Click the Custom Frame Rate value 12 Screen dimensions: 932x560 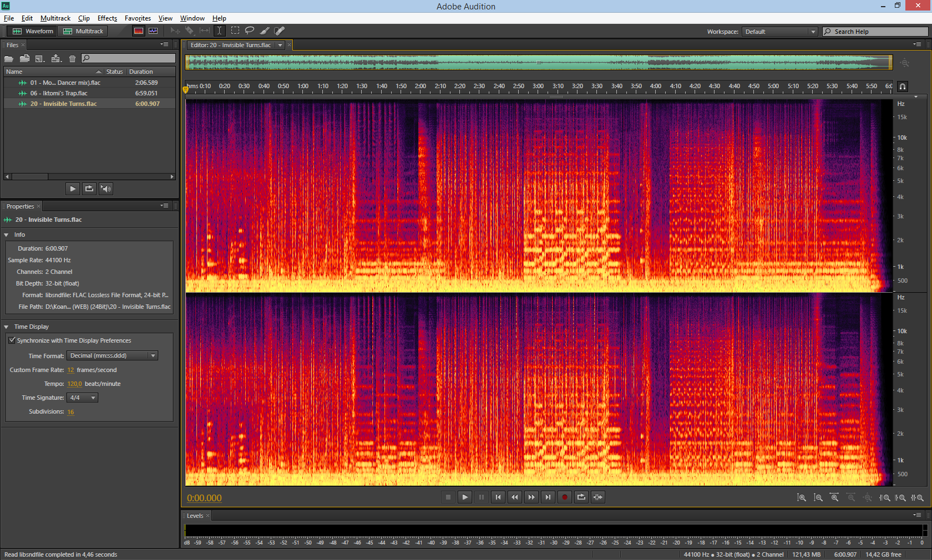point(70,370)
